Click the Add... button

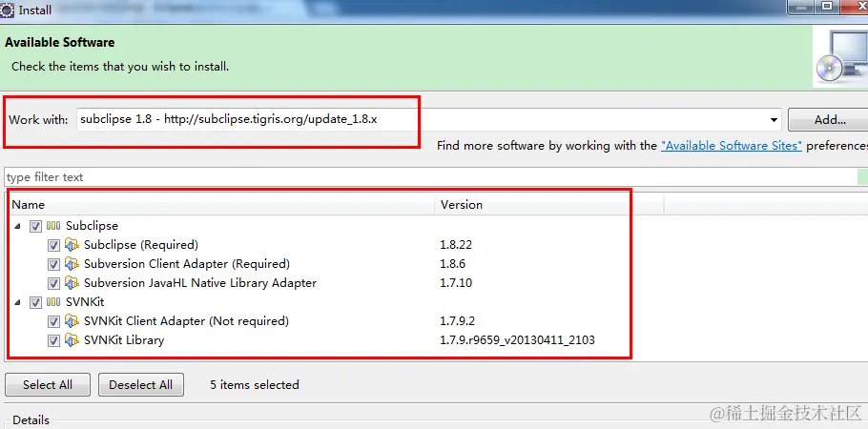828,119
